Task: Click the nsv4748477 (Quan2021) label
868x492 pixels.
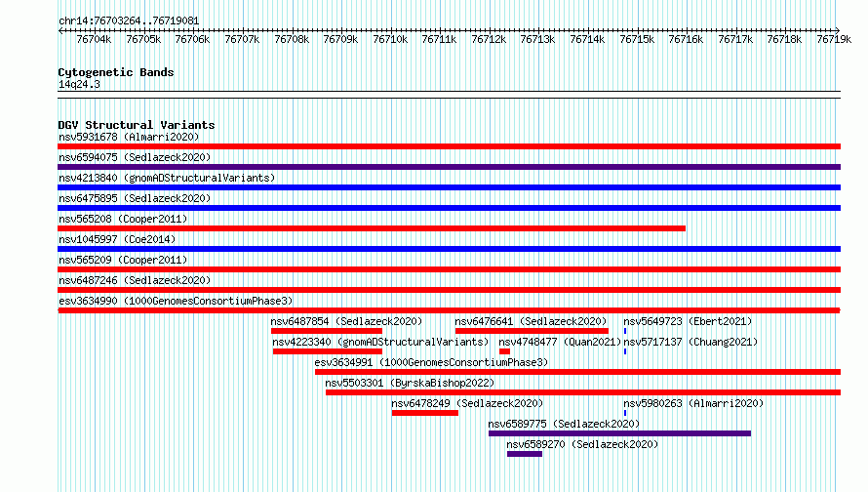Action: [560, 342]
